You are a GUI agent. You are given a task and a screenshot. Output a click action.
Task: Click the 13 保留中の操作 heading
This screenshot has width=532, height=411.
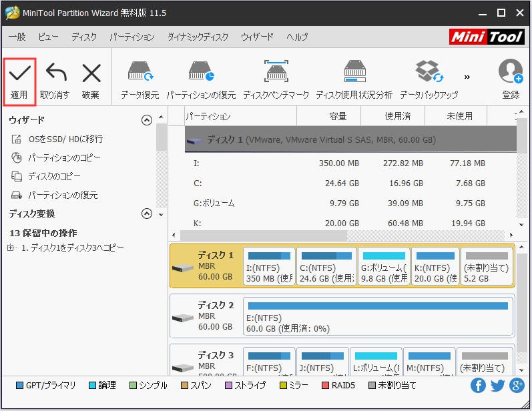pyautogui.click(x=43, y=233)
